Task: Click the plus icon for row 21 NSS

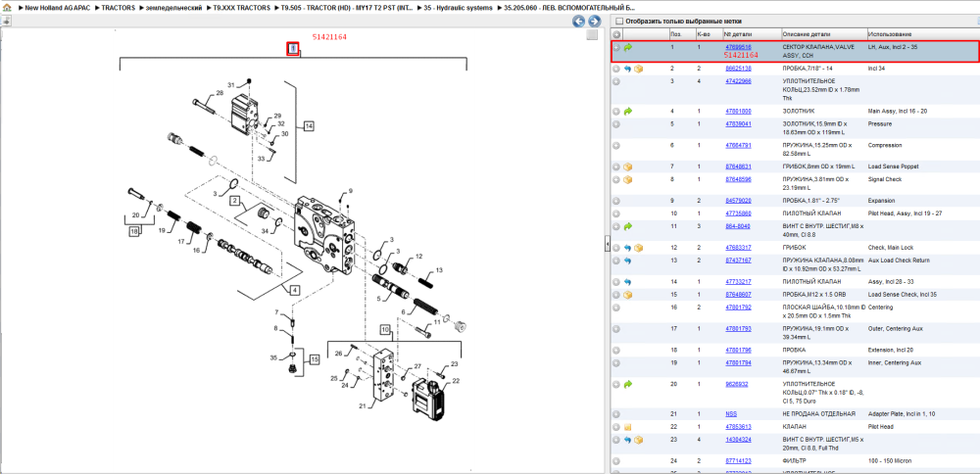Action: click(616, 414)
